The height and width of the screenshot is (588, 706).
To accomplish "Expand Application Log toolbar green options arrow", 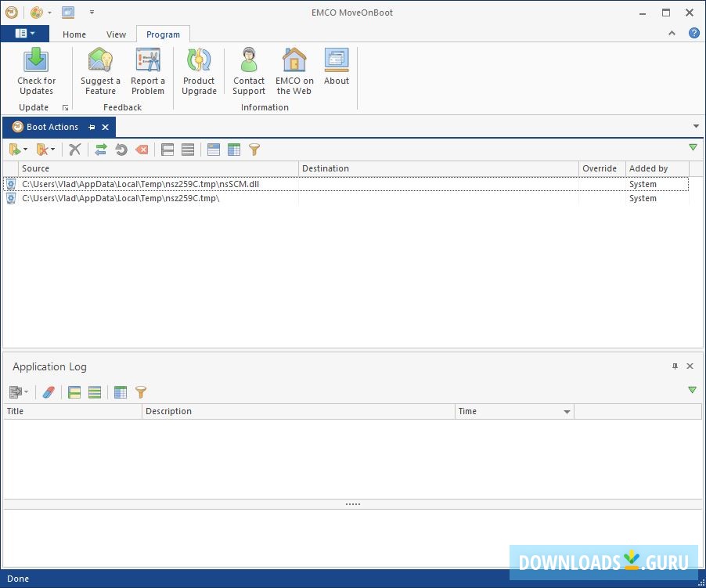I will tap(693, 390).
